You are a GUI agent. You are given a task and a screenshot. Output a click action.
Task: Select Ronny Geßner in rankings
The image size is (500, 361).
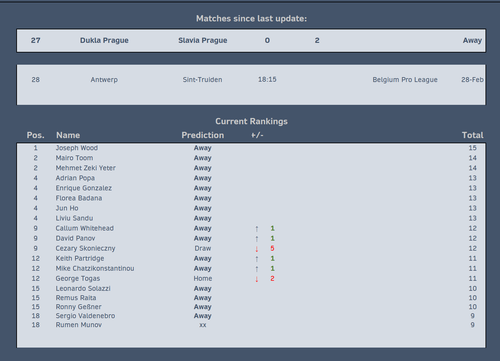78,307
